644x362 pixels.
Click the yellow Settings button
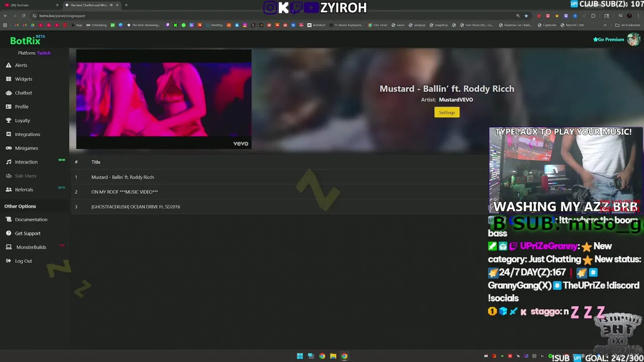pos(447,113)
